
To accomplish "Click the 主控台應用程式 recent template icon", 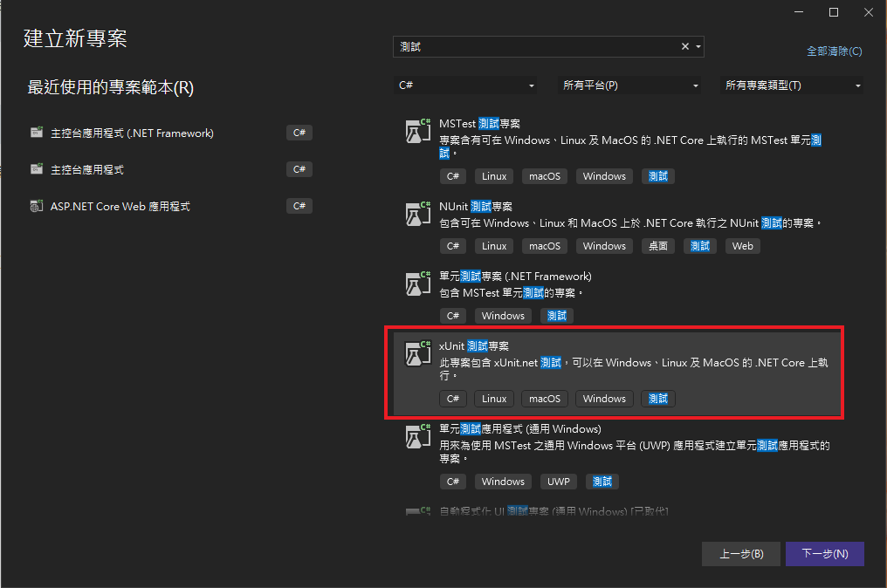I will click(x=37, y=169).
